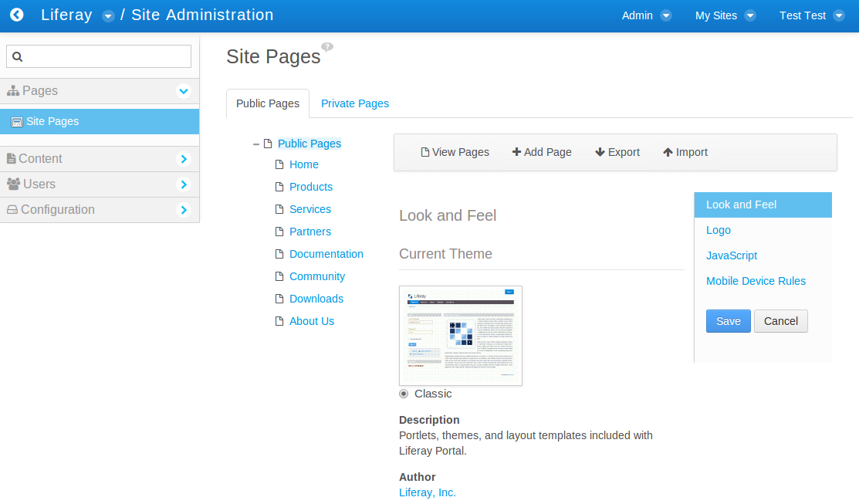The width and height of the screenshot is (859, 504).
Task: Click the Export toolbar button
Action: coord(617,152)
